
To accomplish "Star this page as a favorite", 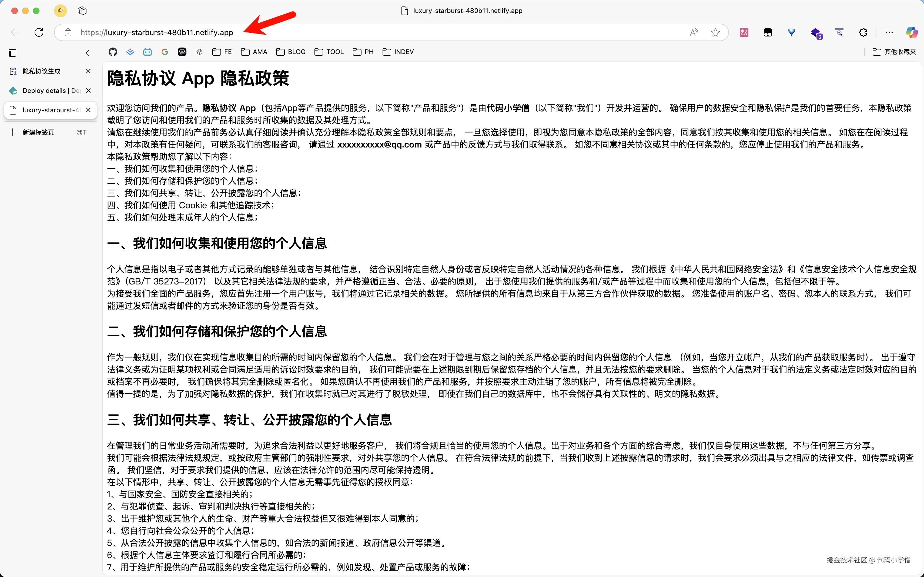I will pyautogui.click(x=715, y=32).
